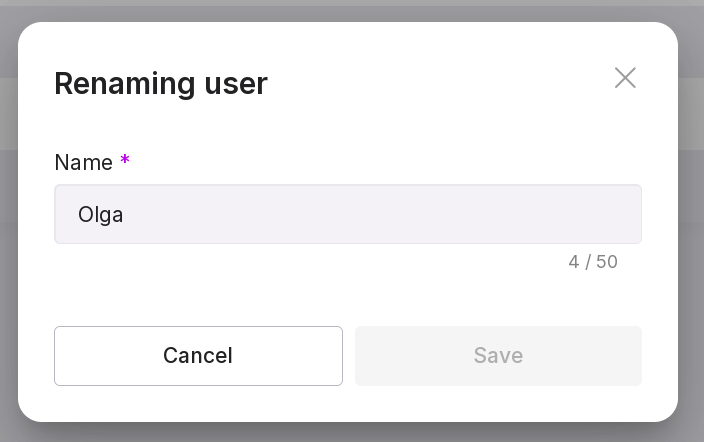Click the Cancel button
Image resolution: width=704 pixels, height=442 pixels.
coord(198,356)
